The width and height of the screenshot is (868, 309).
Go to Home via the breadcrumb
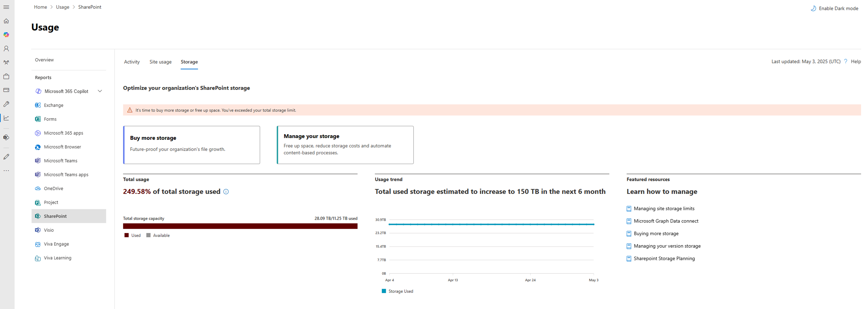click(41, 7)
